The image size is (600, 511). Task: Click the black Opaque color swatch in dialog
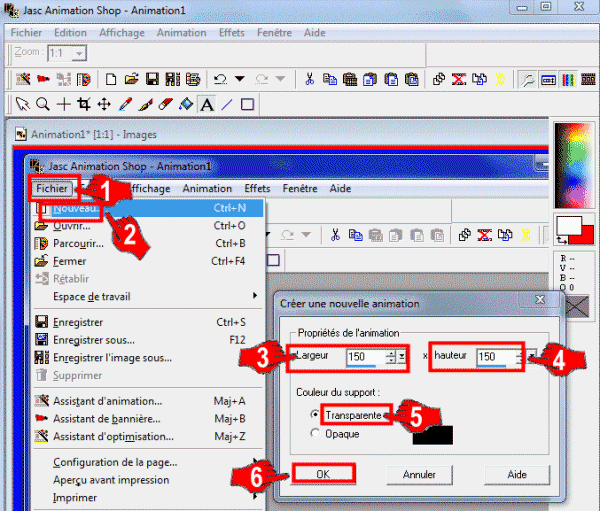pos(432,435)
